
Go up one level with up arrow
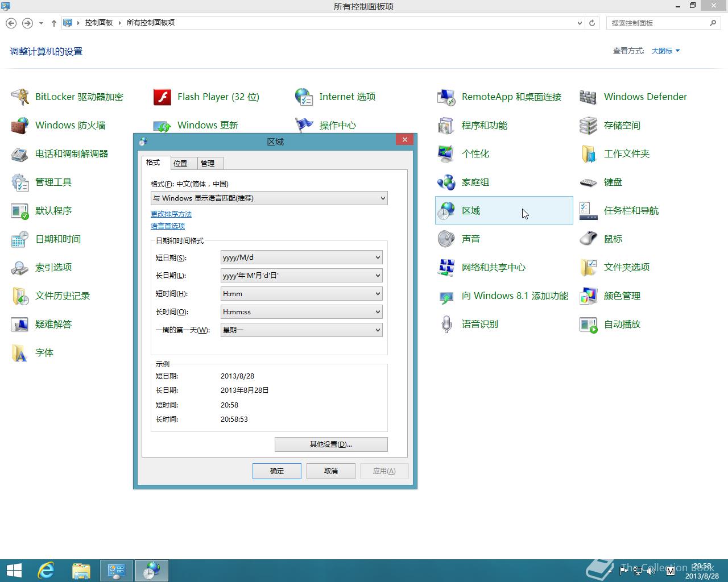(x=53, y=23)
